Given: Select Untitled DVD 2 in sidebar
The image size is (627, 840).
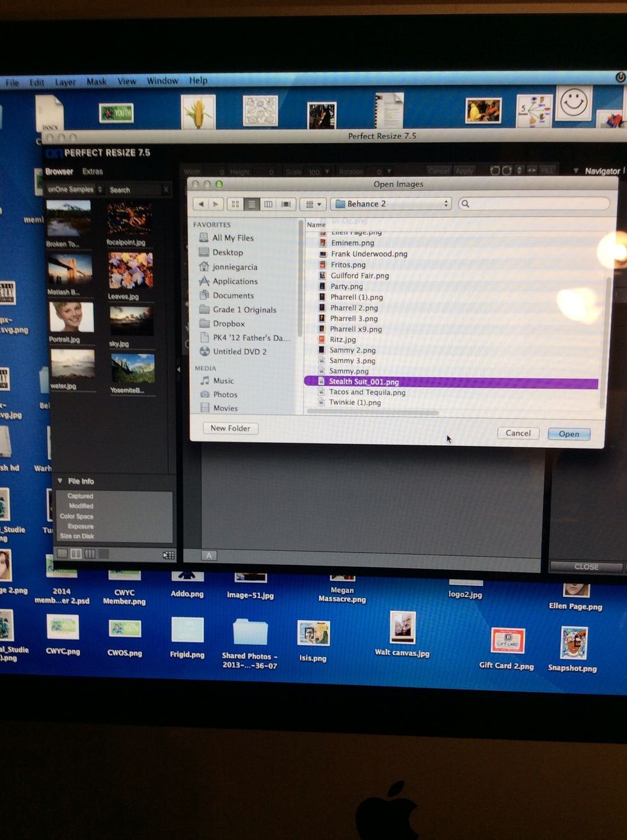Looking at the screenshot, I should pos(239,352).
